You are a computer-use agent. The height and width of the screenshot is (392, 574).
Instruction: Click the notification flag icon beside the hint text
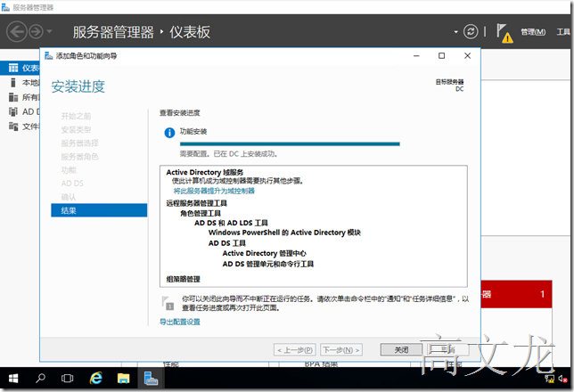(168, 303)
